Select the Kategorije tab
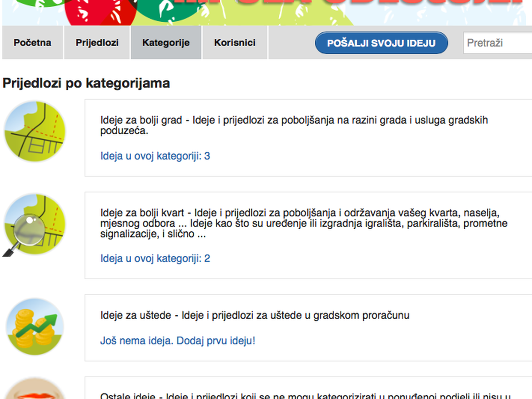This screenshot has height=399, width=532. click(x=166, y=43)
